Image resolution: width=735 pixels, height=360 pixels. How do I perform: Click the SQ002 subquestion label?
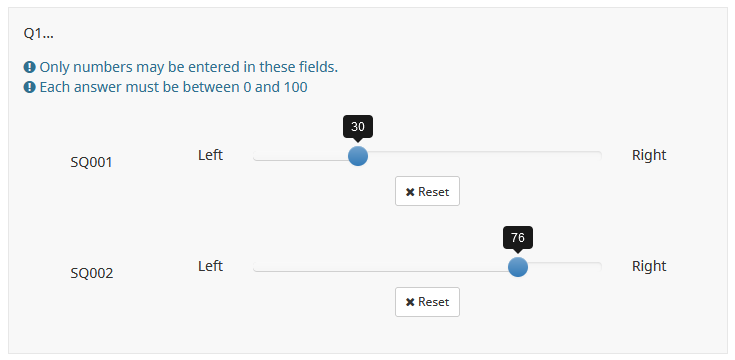[x=92, y=273]
